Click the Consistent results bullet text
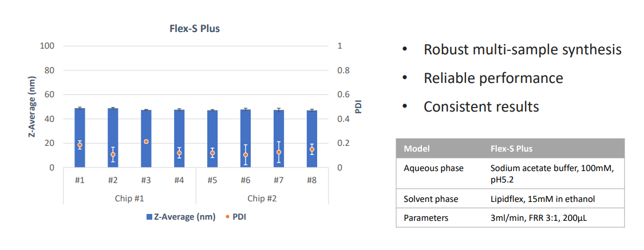The width and height of the screenshot is (644, 250). (481, 106)
